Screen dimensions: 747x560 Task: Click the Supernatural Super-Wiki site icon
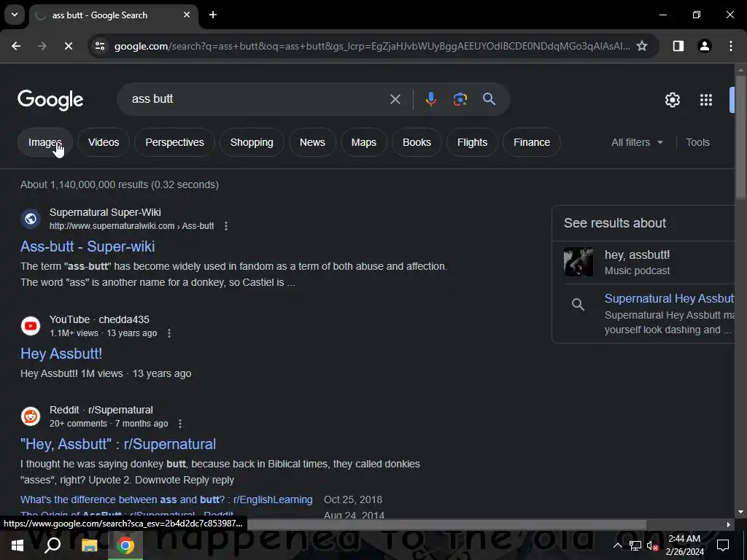(x=31, y=219)
